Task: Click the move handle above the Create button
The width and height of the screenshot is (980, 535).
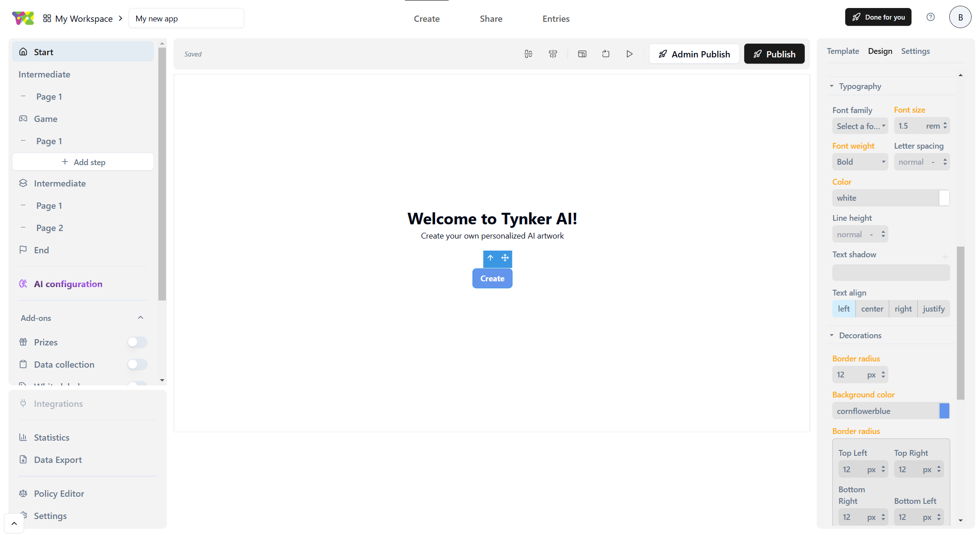Action: [505, 258]
